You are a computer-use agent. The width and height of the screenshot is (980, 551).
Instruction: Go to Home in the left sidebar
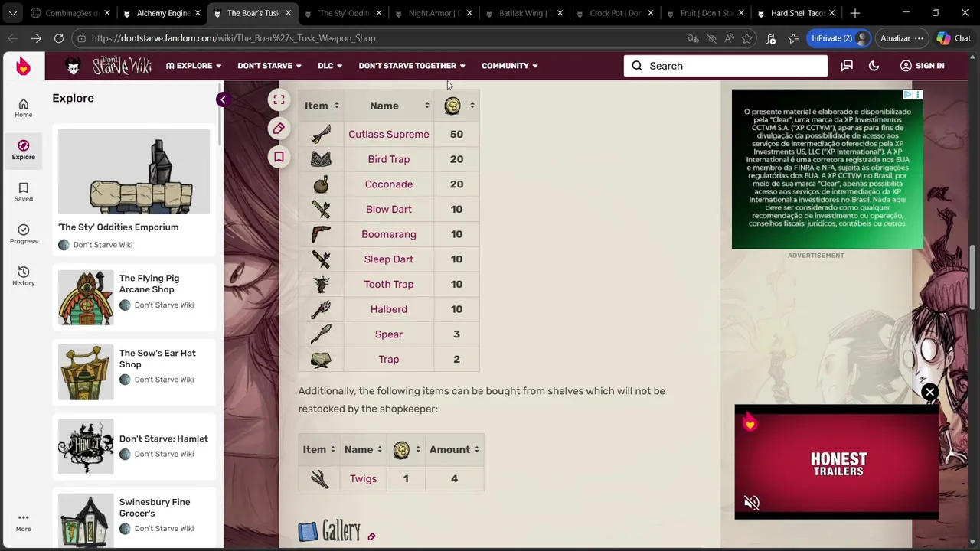click(23, 108)
